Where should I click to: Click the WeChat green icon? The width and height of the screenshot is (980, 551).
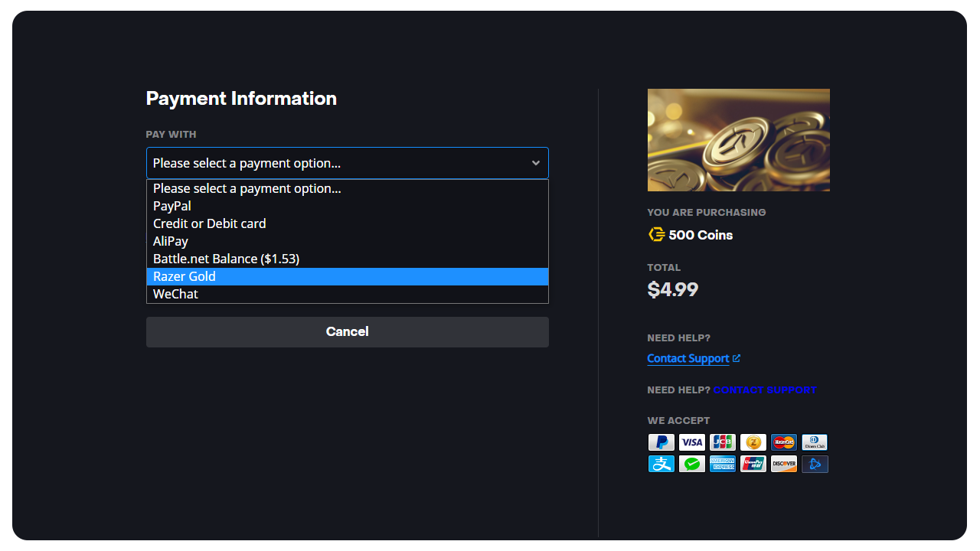point(692,464)
